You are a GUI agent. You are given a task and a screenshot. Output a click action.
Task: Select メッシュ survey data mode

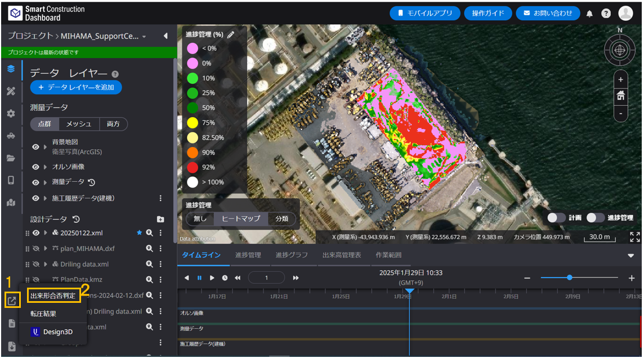pos(79,124)
